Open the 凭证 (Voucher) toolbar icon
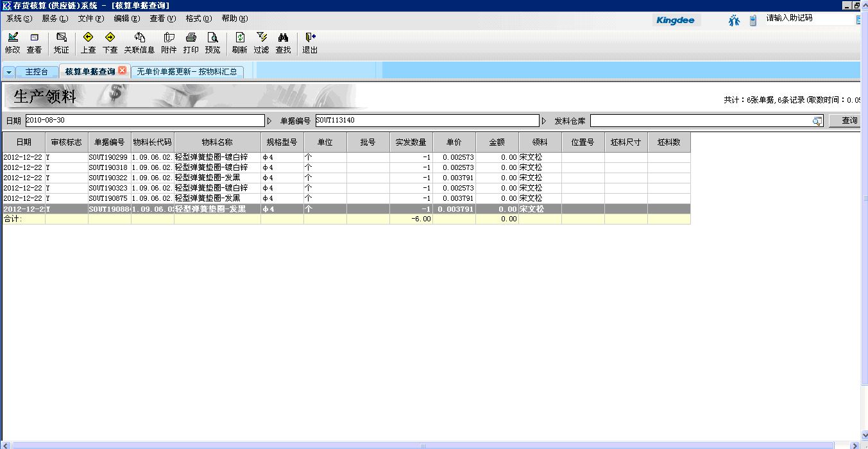 (62, 43)
